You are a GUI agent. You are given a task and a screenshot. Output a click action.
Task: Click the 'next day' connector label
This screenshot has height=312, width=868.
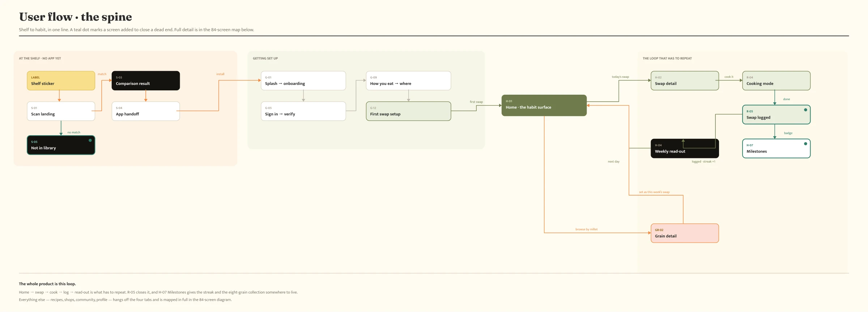[x=613, y=162]
